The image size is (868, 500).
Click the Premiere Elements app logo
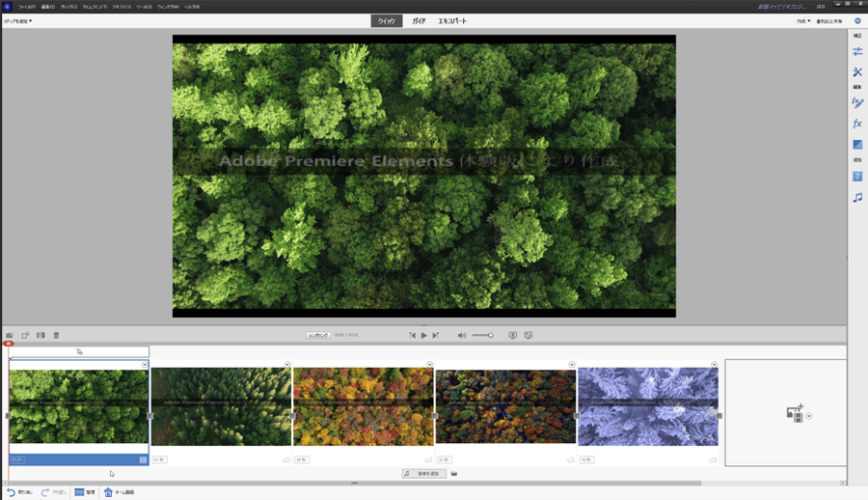click(x=7, y=7)
